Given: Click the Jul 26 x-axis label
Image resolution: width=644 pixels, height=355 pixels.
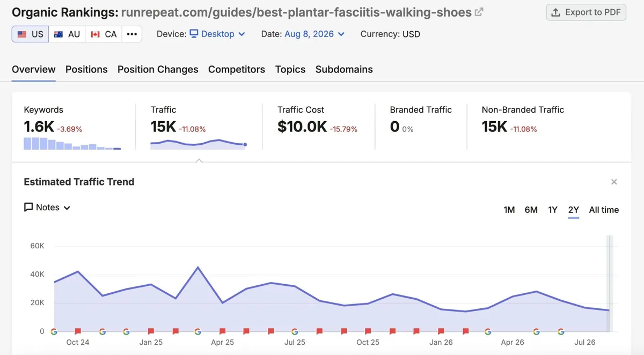Looking at the screenshot, I should [x=585, y=342].
